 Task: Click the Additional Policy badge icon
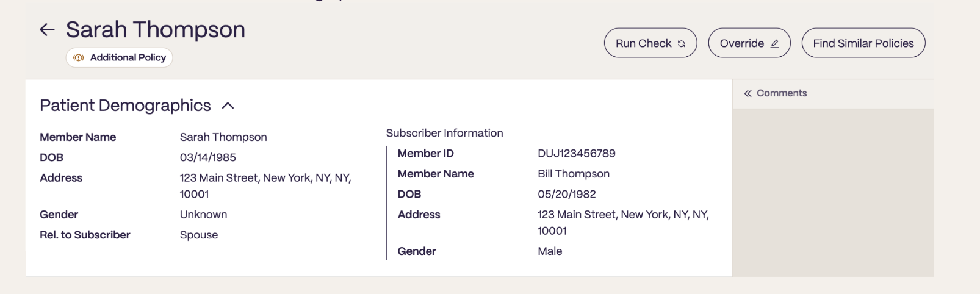pyautogui.click(x=79, y=58)
